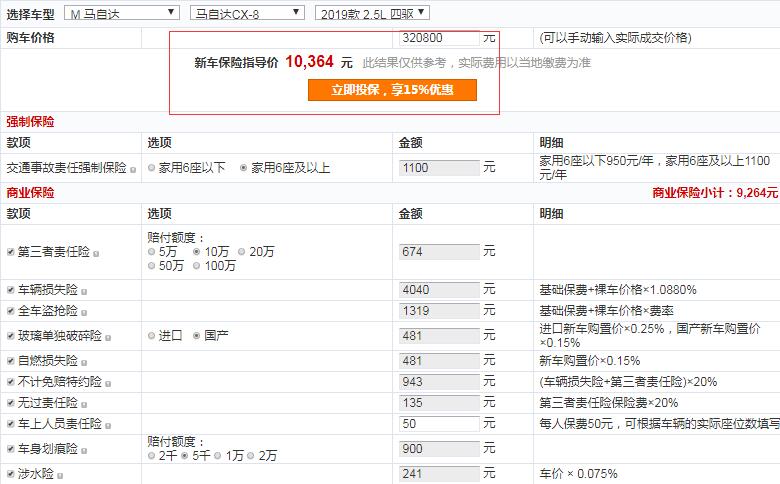Click the info icon next to 玻璃单独破碎险

(108, 338)
